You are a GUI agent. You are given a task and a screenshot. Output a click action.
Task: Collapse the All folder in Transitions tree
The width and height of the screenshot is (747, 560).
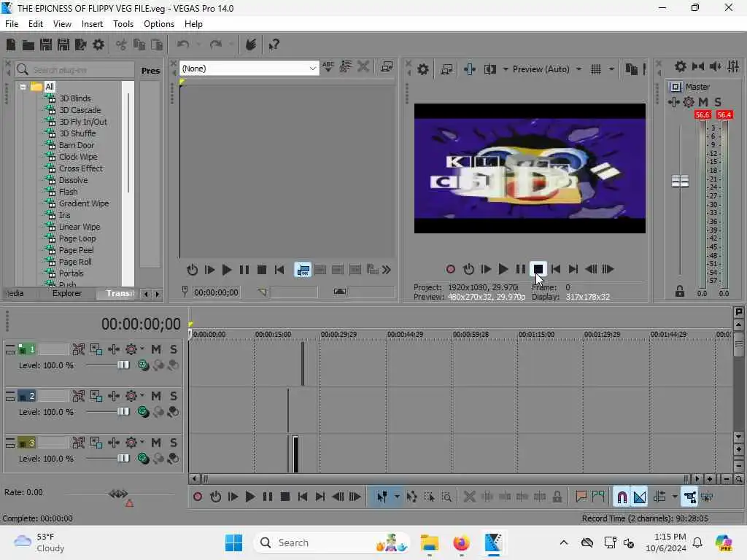click(x=23, y=87)
